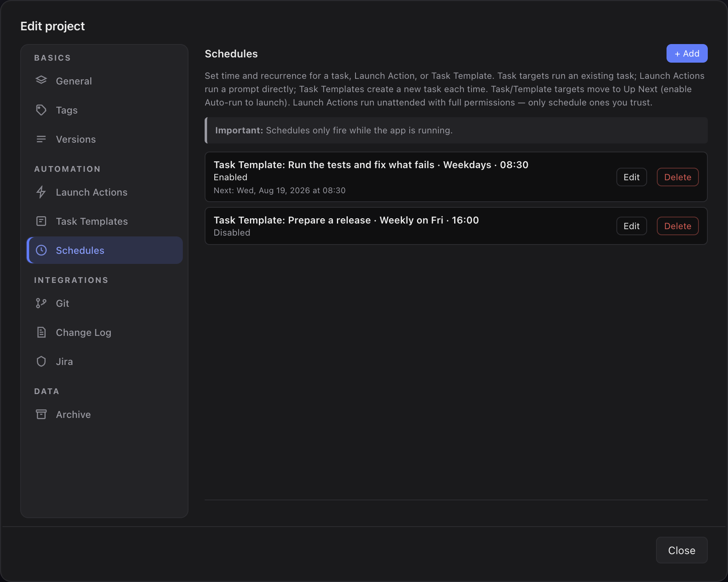Click the General layers icon

coord(41,81)
